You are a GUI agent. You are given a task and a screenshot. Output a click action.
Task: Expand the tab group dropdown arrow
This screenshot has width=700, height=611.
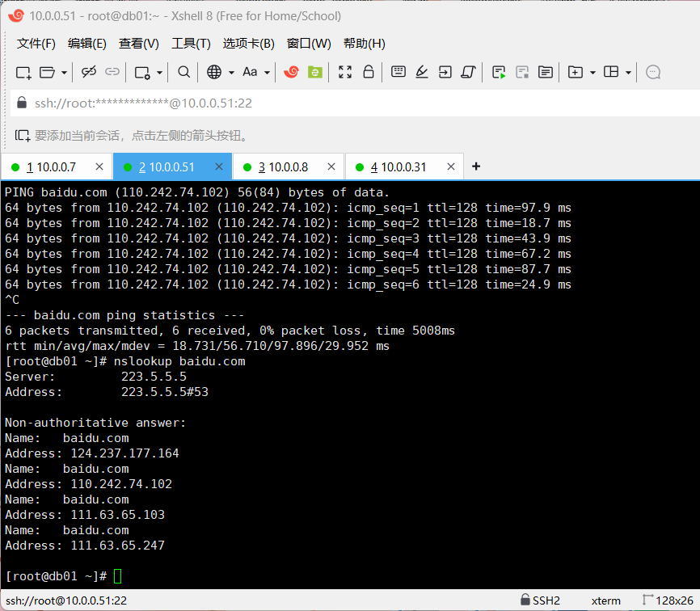(x=592, y=72)
